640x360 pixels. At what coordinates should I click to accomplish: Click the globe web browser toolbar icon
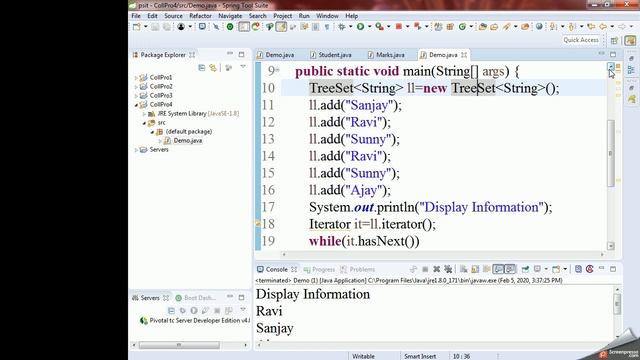(x=539, y=27)
